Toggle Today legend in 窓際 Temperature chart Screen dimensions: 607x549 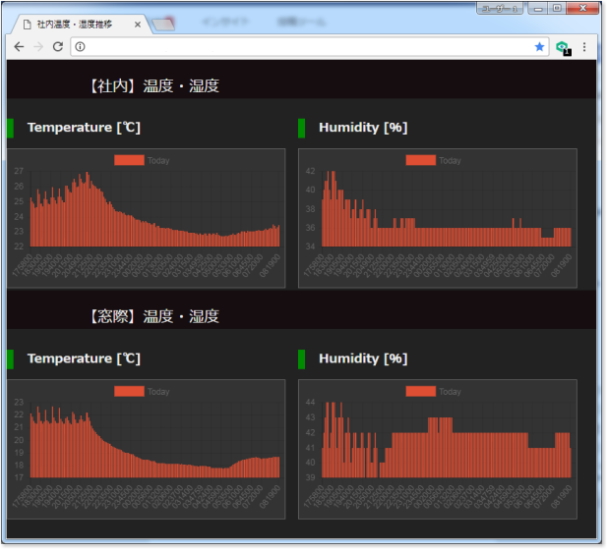coord(142,391)
